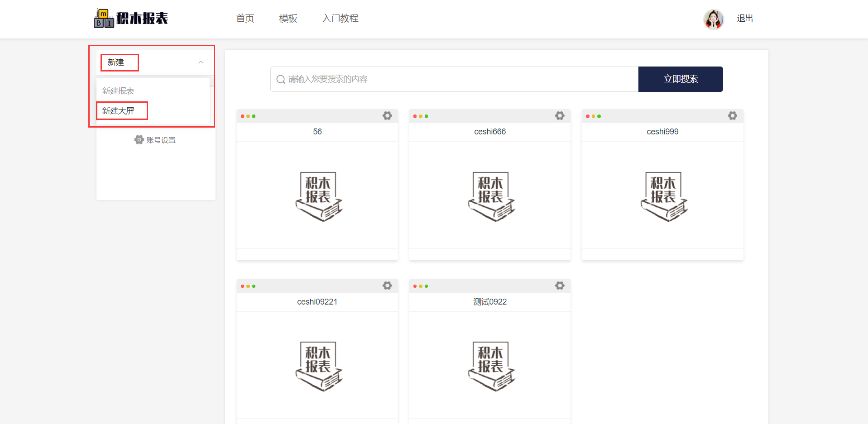Click the search magnifier icon
868x424 pixels.
point(281,80)
